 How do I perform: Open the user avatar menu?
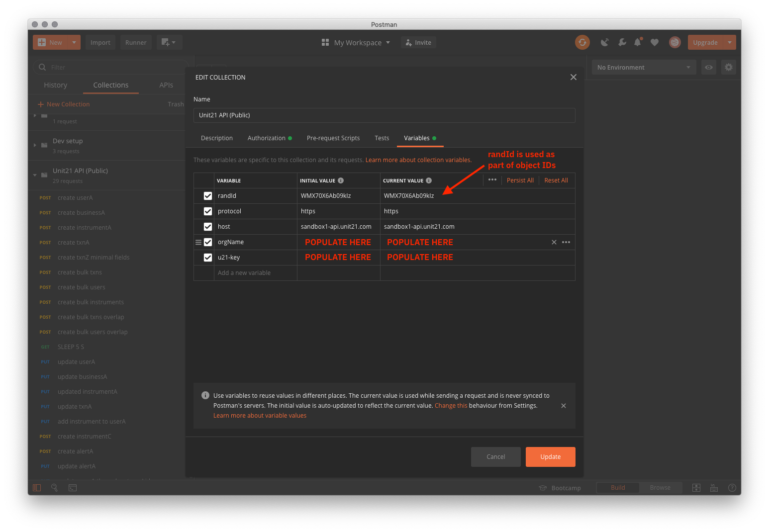(x=674, y=42)
